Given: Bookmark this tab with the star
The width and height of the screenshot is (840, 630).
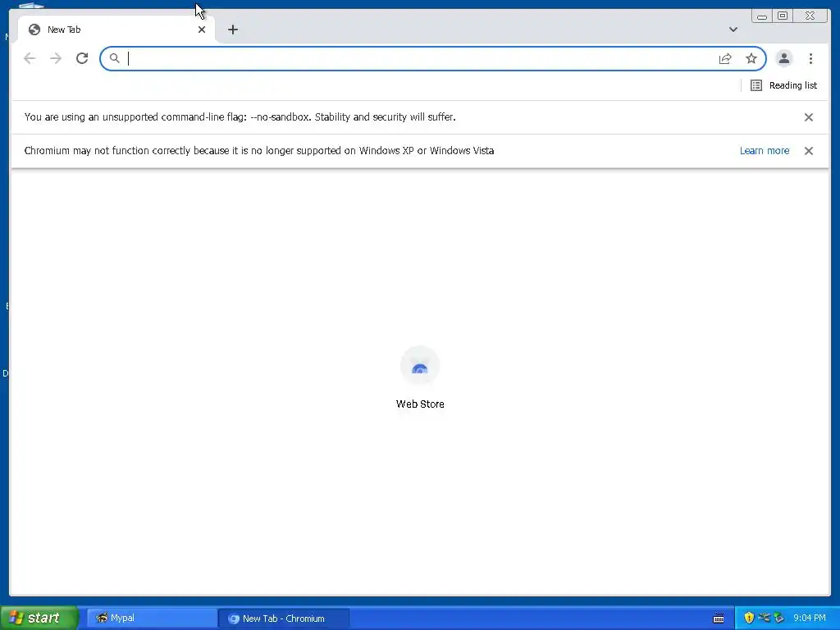Looking at the screenshot, I should 751,58.
